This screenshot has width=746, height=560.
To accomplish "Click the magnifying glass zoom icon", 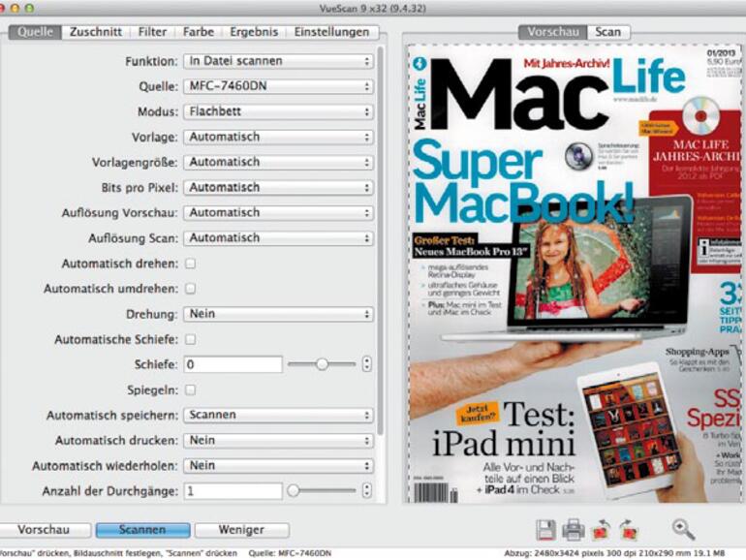I will click(x=683, y=530).
